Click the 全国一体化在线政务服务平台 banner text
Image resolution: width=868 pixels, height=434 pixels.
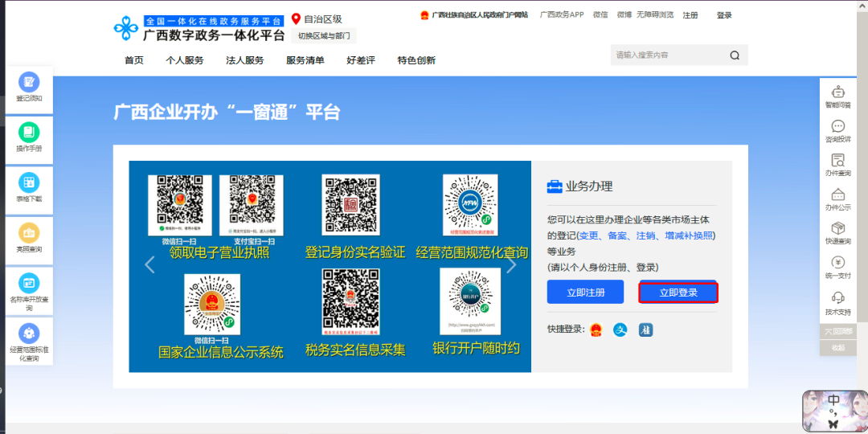(x=215, y=21)
